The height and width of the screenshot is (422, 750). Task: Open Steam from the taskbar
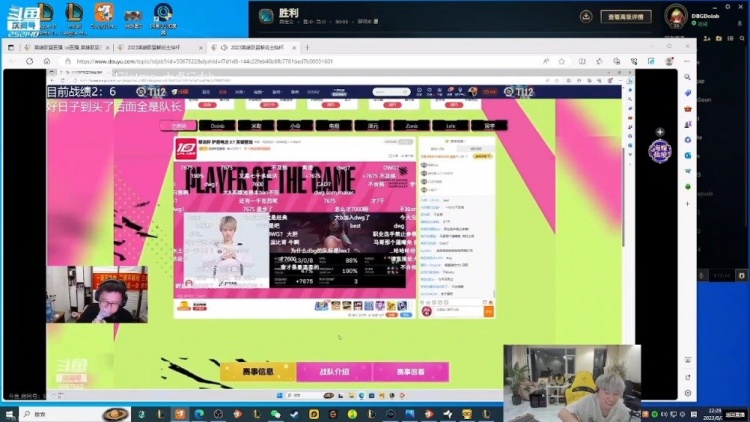[295, 414]
